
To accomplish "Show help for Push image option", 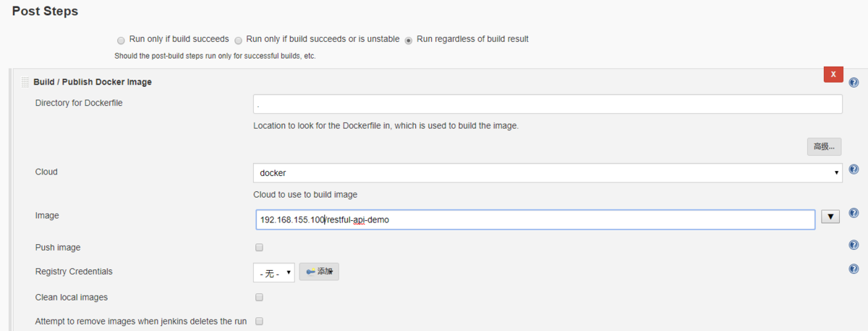I will (854, 245).
